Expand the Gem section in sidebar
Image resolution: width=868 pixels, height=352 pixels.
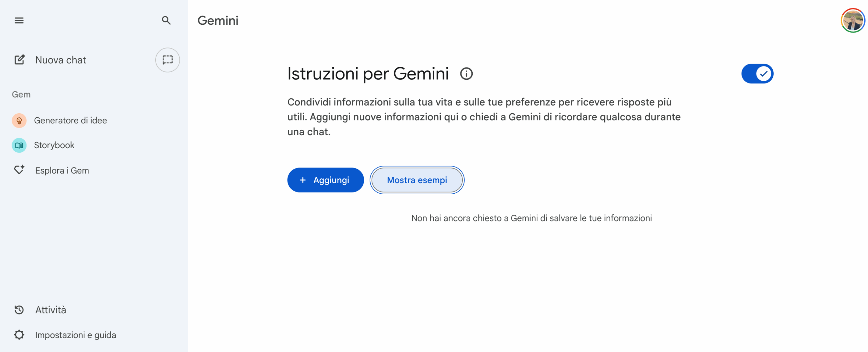click(x=21, y=94)
